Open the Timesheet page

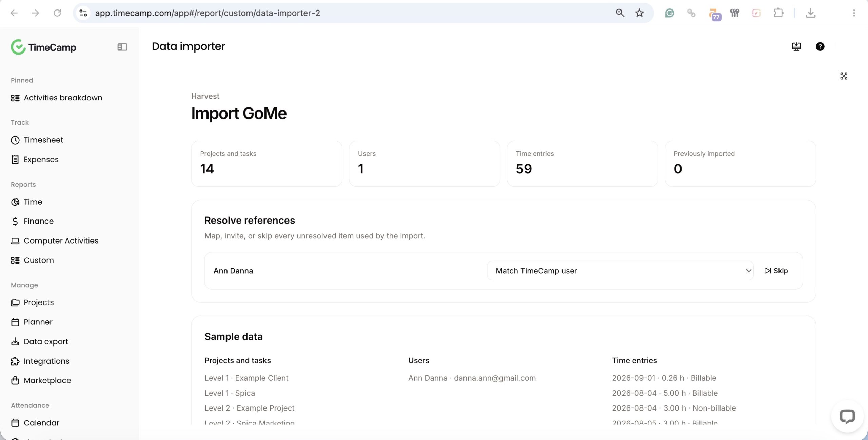point(43,140)
